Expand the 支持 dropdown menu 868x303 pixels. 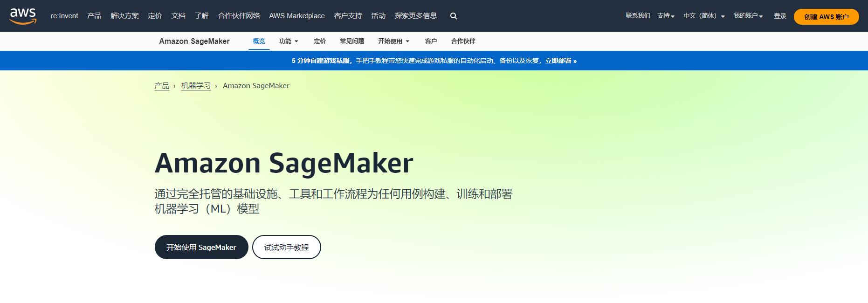[666, 16]
